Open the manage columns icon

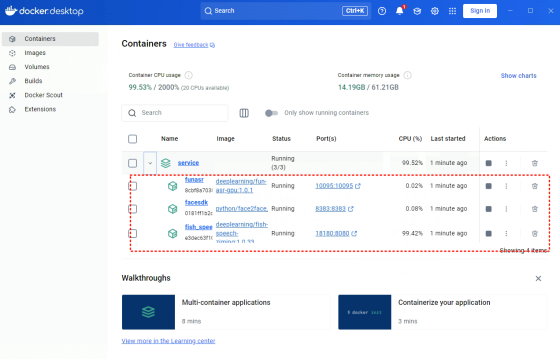pyautogui.click(x=244, y=113)
